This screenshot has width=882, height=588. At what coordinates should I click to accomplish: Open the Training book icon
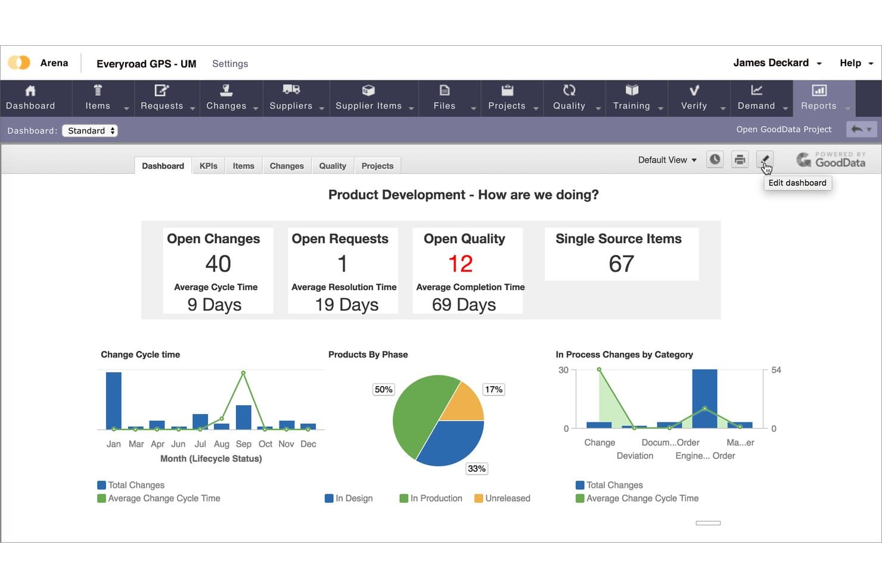coord(632,90)
